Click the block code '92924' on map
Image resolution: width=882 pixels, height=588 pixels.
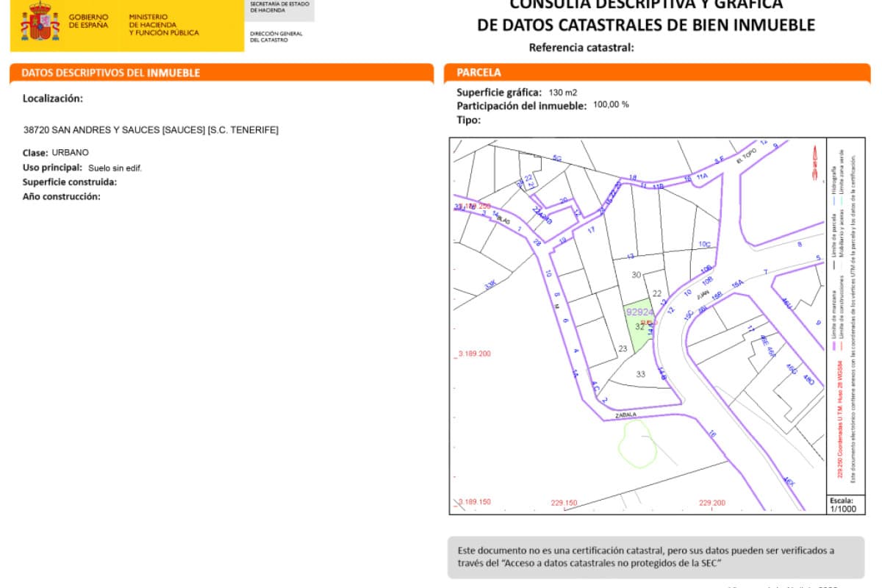pos(639,312)
